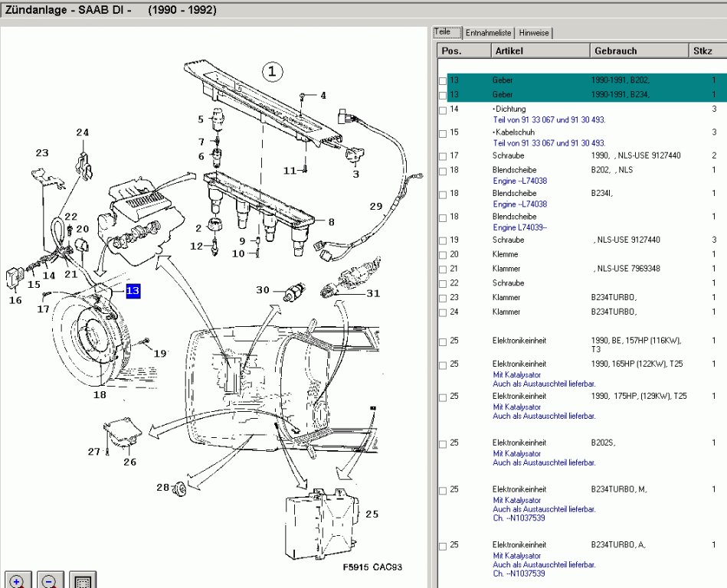Tick the Blendscheibe B202, NLS checkbox
This screenshot has width=727, height=588.
pyautogui.click(x=443, y=171)
